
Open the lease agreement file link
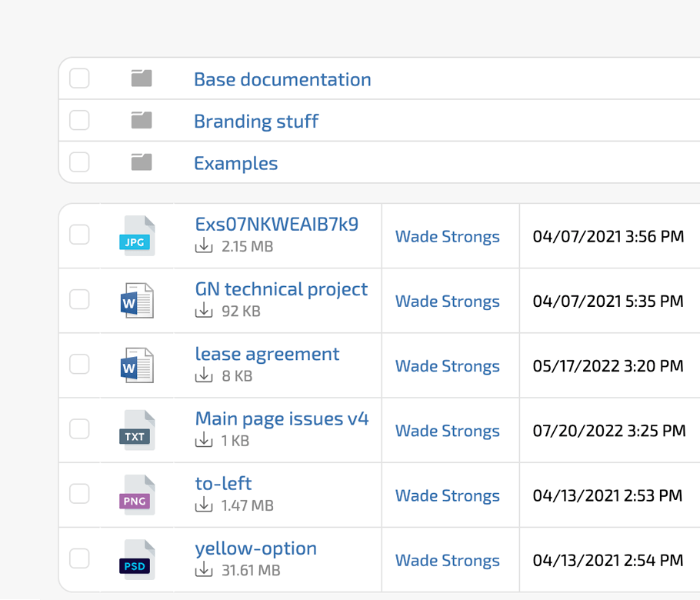pyautogui.click(x=267, y=355)
